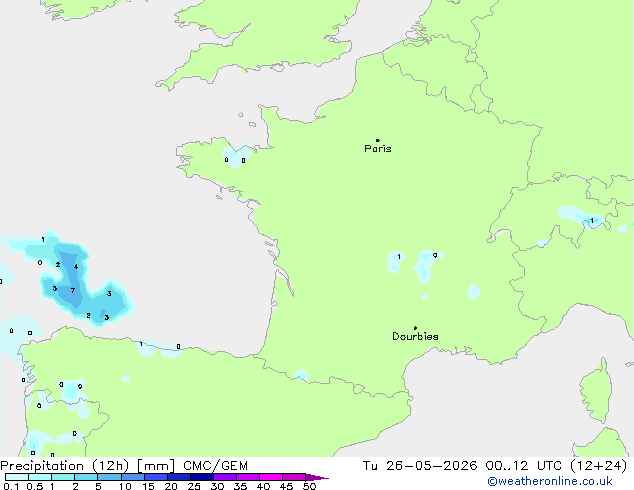This screenshot has width=634, height=490.
Task: Click the CMC/GEM model label
Action: (x=216, y=466)
